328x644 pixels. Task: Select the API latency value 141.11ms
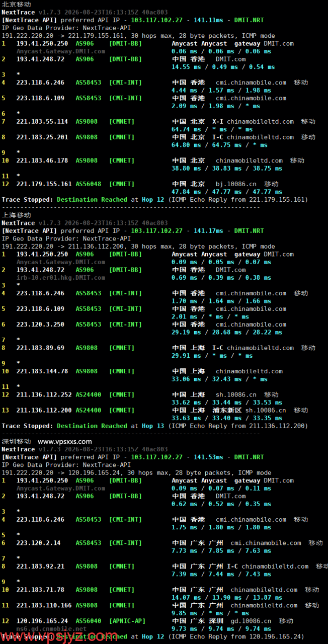pos(208,20)
